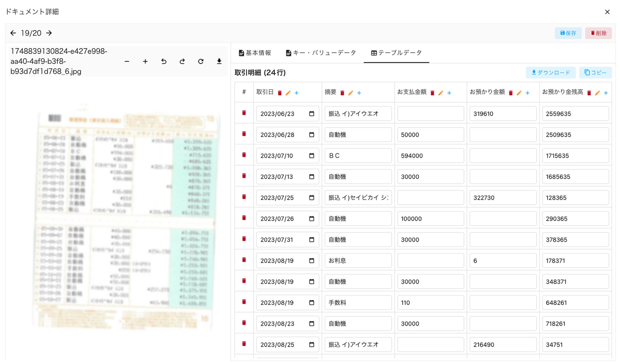Screen dimensions: 620x364
Task: Open the date picker for 2023/06/28
Action: tap(312, 135)
